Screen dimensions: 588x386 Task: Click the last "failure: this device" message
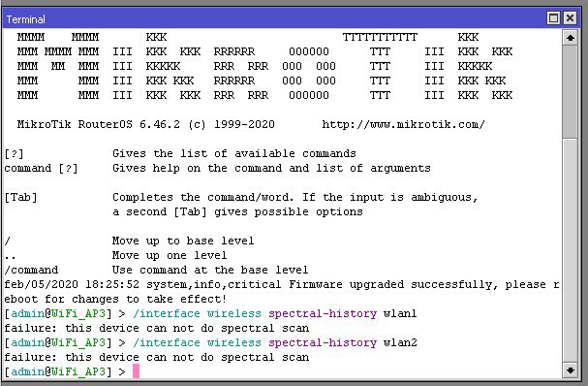coord(156,358)
